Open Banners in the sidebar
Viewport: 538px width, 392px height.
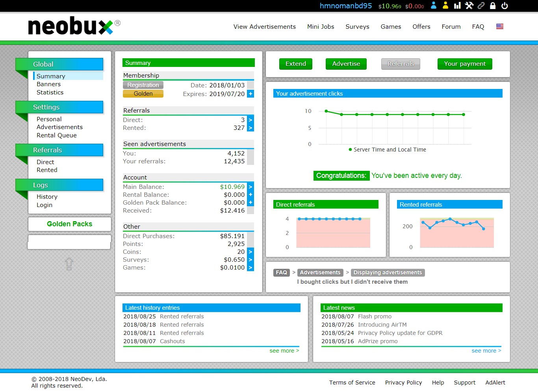click(48, 84)
